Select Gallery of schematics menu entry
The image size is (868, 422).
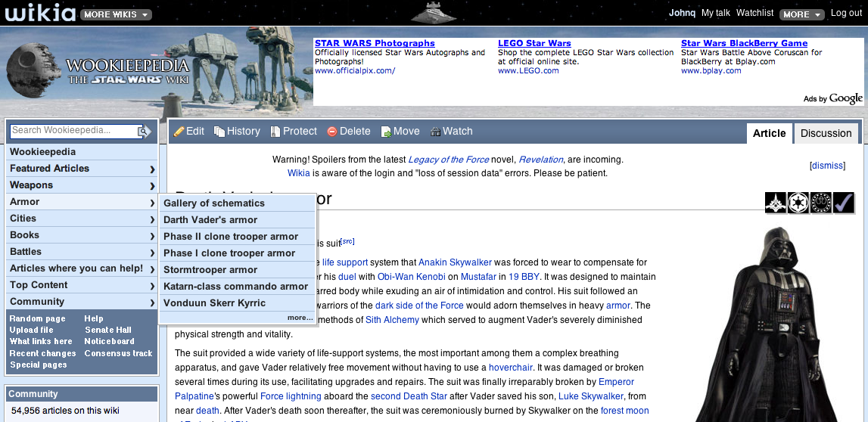(x=238, y=203)
